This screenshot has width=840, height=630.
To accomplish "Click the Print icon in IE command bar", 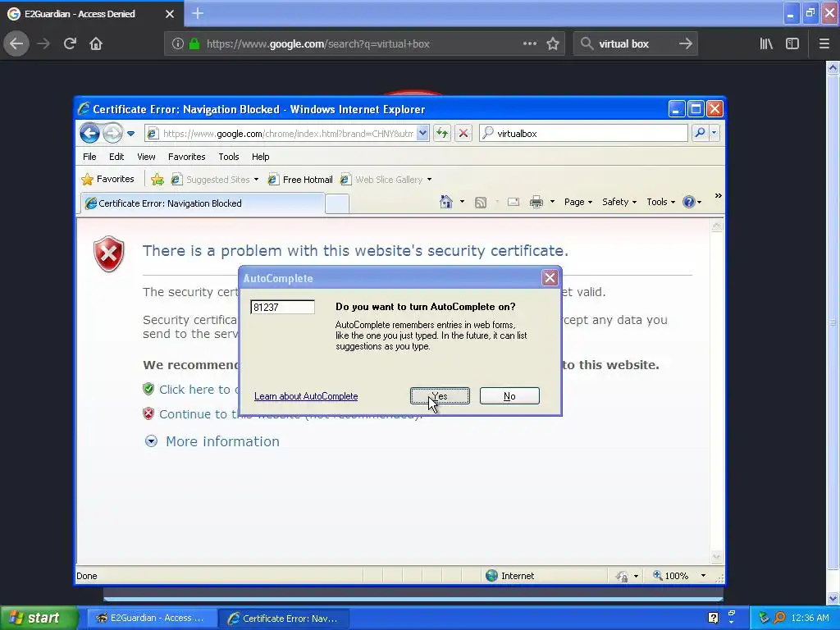I will pyautogui.click(x=536, y=202).
